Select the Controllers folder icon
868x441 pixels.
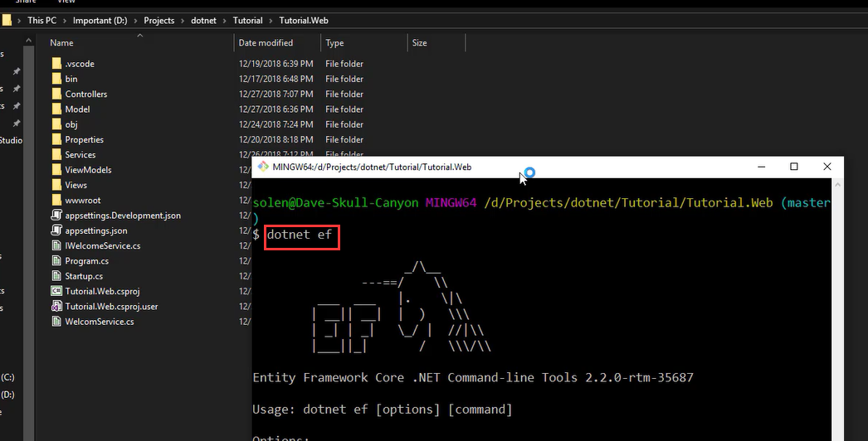[56, 94]
